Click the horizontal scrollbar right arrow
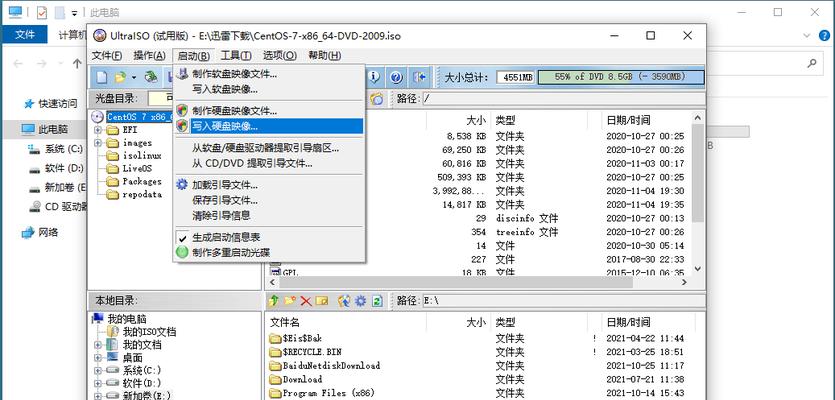Screen dimensions: 835x400 [x=684, y=282]
